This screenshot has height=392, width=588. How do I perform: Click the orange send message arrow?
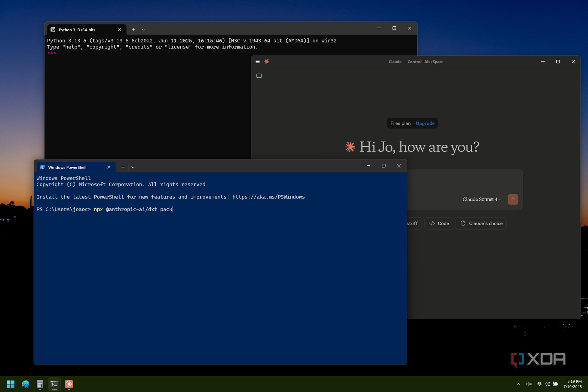tap(513, 199)
